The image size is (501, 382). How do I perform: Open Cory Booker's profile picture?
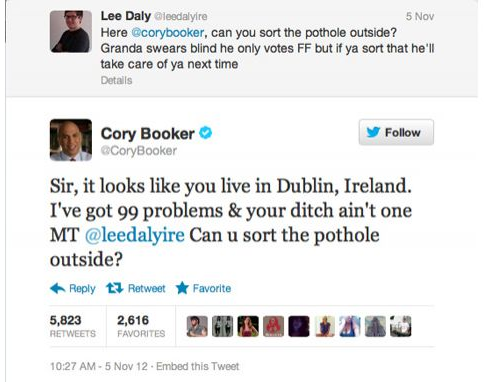tap(71, 140)
